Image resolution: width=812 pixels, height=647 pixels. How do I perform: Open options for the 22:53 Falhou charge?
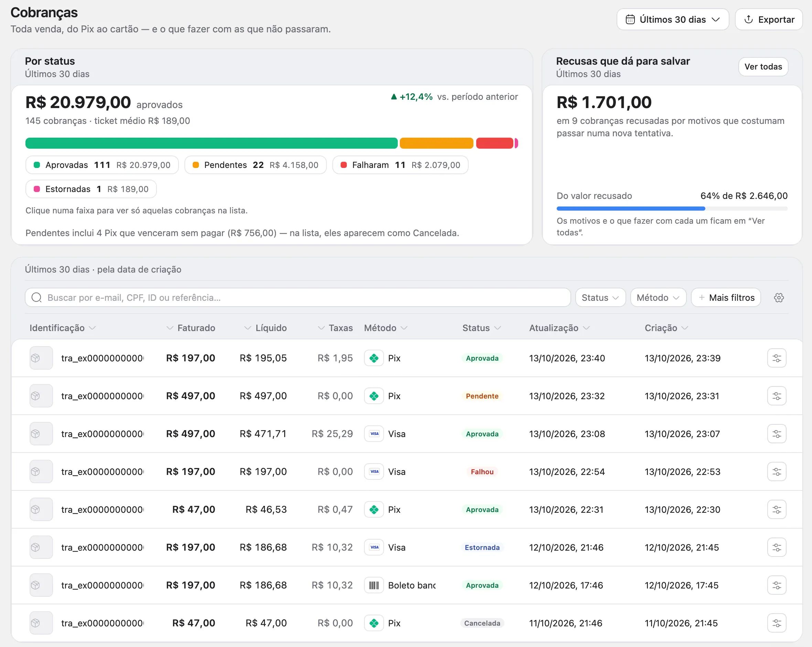(x=777, y=471)
